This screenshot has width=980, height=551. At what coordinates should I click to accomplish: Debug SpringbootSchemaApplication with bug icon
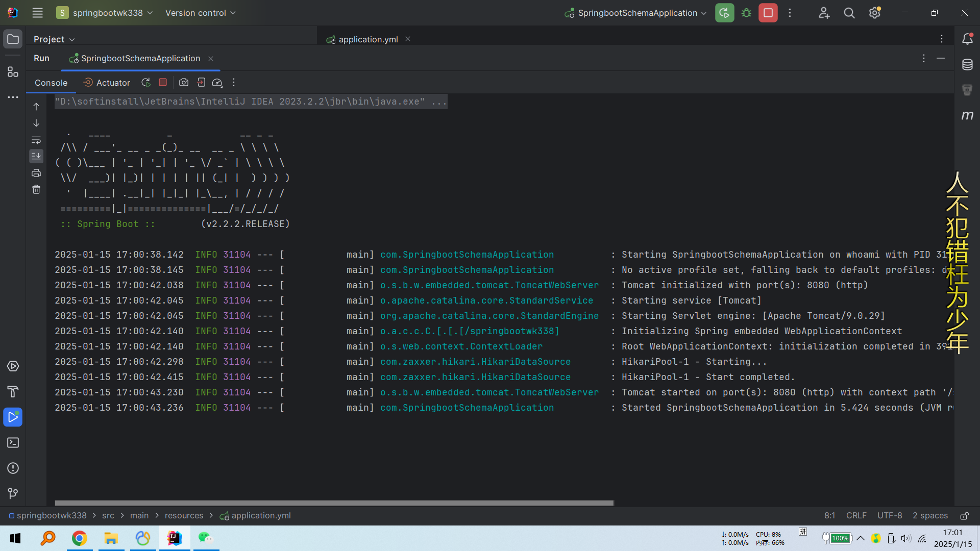[x=746, y=13]
